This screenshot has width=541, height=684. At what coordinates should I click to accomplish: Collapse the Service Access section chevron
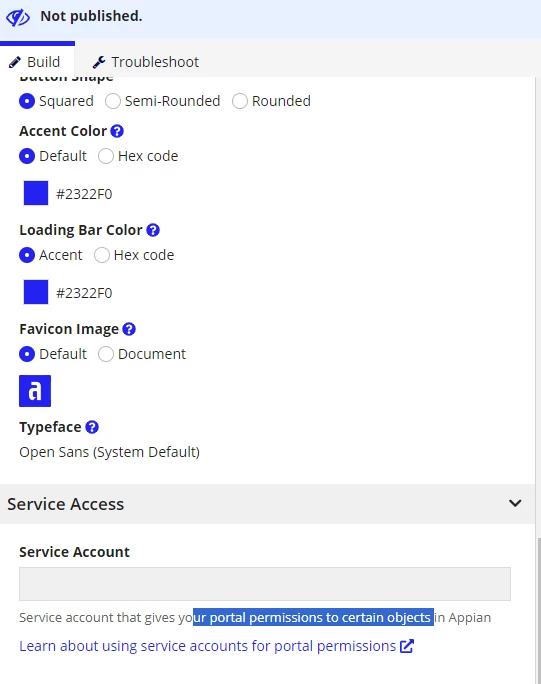coord(515,503)
